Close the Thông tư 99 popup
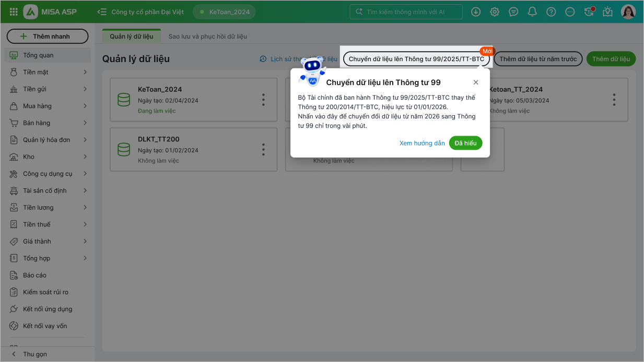The height and width of the screenshot is (362, 644). coord(475,82)
